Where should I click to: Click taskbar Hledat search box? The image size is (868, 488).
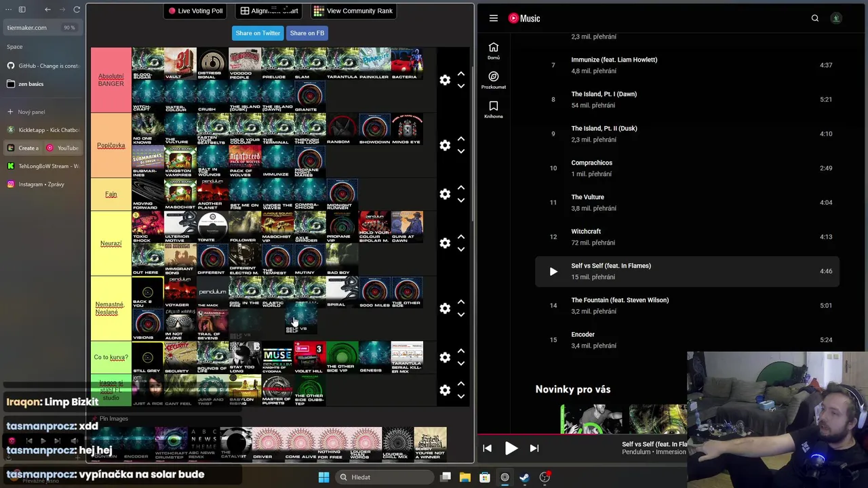pos(384,477)
